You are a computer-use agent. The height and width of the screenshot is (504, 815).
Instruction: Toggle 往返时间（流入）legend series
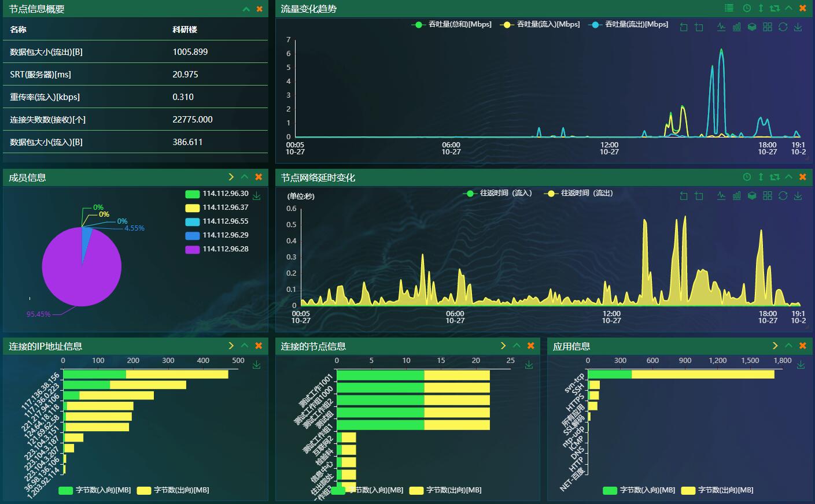coord(497,193)
